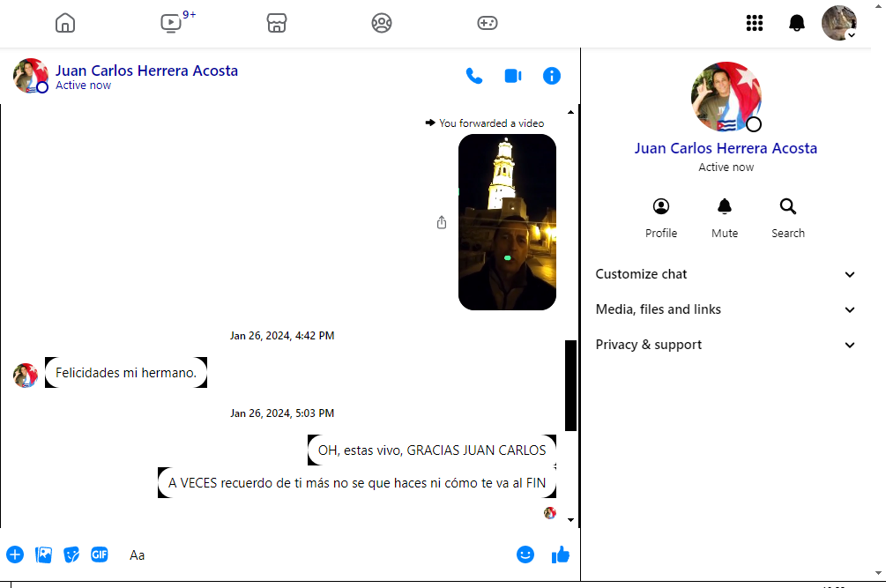The image size is (886, 588).
Task: Choose a GIF icon
Action: pyautogui.click(x=100, y=555)
